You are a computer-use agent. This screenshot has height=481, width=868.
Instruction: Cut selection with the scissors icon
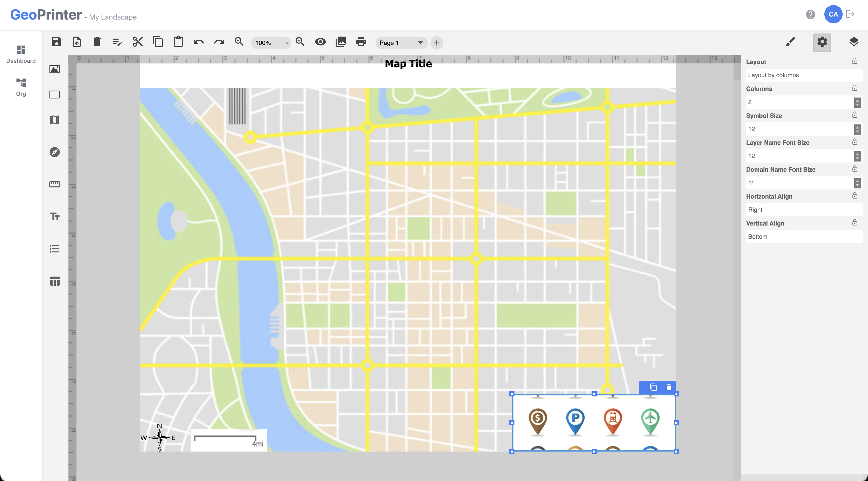click(x=138, y=42)
